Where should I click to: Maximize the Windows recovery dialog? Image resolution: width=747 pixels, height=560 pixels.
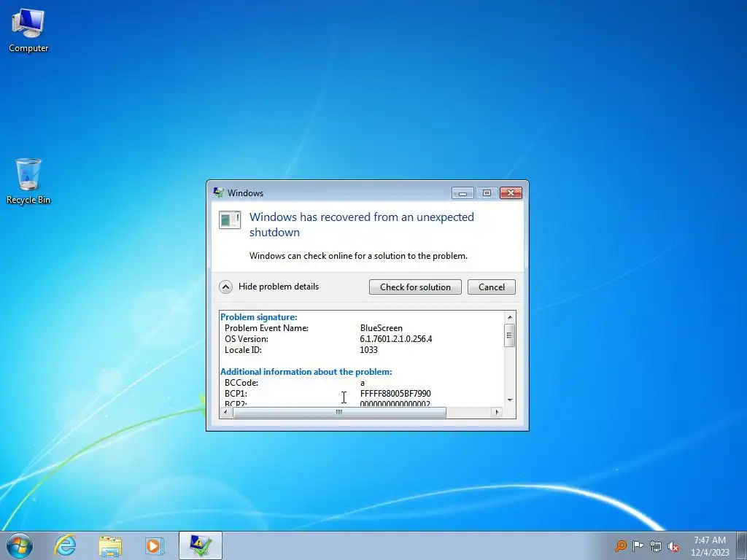tap(487, 192)
